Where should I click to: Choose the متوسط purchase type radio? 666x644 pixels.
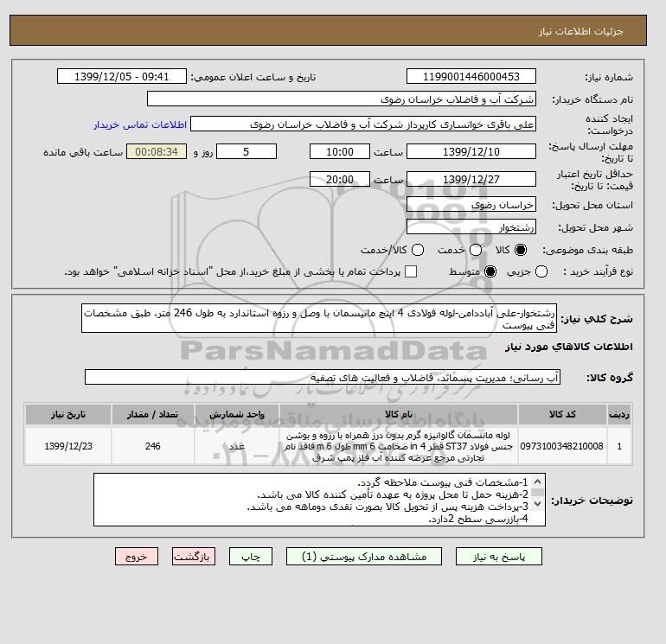[490, 271]
